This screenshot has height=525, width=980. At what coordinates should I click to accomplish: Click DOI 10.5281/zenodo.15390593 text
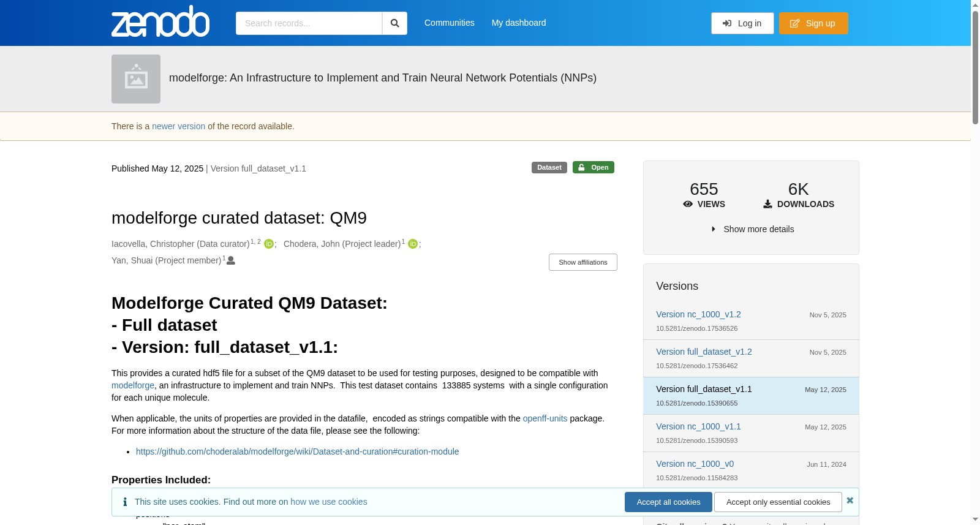[697, 440]
